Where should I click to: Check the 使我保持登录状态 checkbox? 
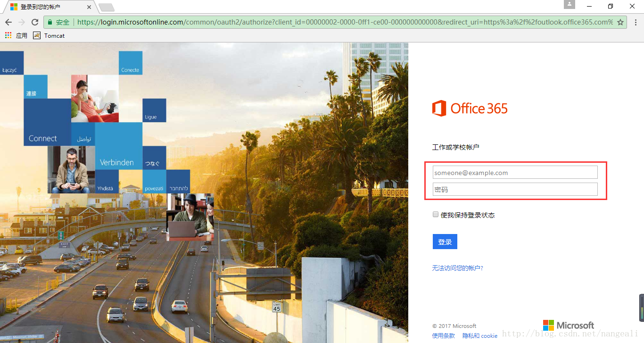(x=436, y=215)
